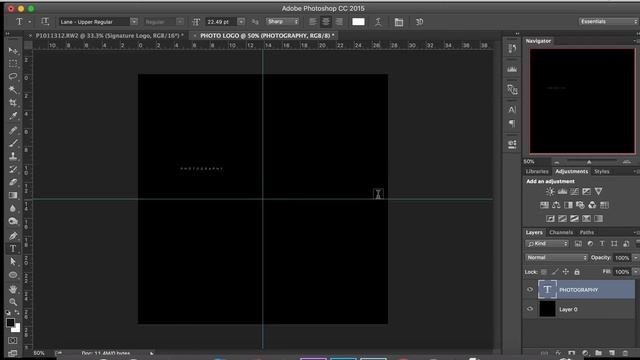Viewport: 640px width, 360px height.
Task: Open the collapsed History panel icon
Action: 512,49
